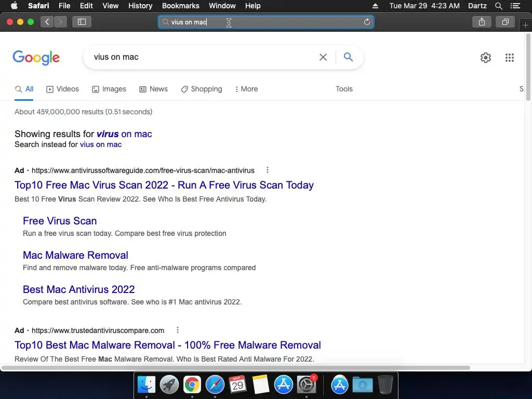
Task: Switch to Videos results tab
Action: pyautogui.click(x=62, y=89)
